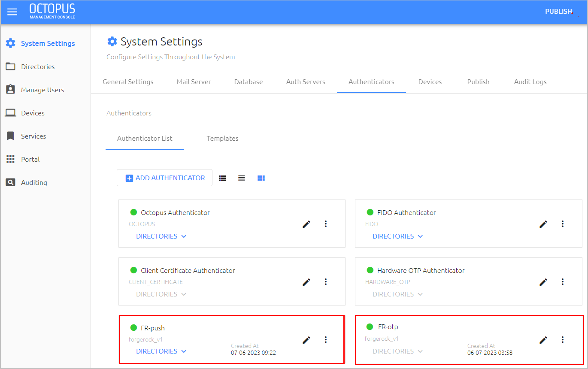Click the FIDO Authenticator name
588x369 pixels.
[x=406, y=212]
